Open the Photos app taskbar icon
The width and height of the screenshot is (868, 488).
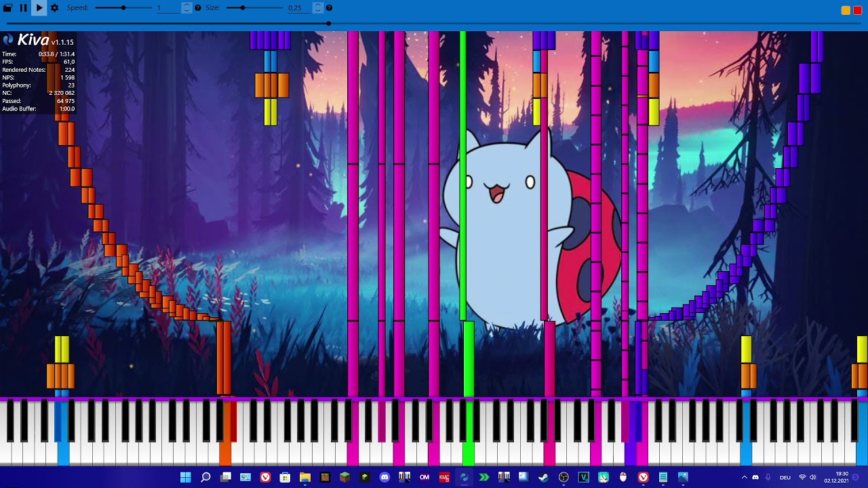(683, 477)
